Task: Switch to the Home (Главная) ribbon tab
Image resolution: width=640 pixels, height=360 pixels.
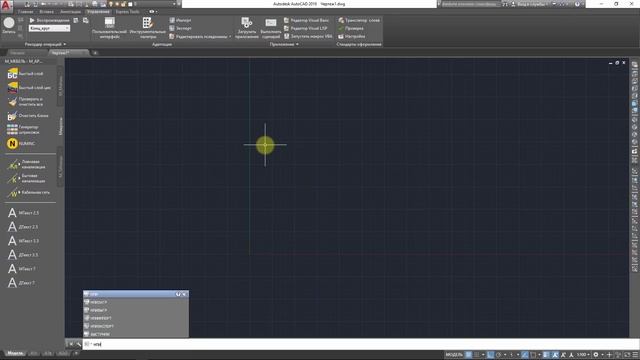Action: point(25,12)
